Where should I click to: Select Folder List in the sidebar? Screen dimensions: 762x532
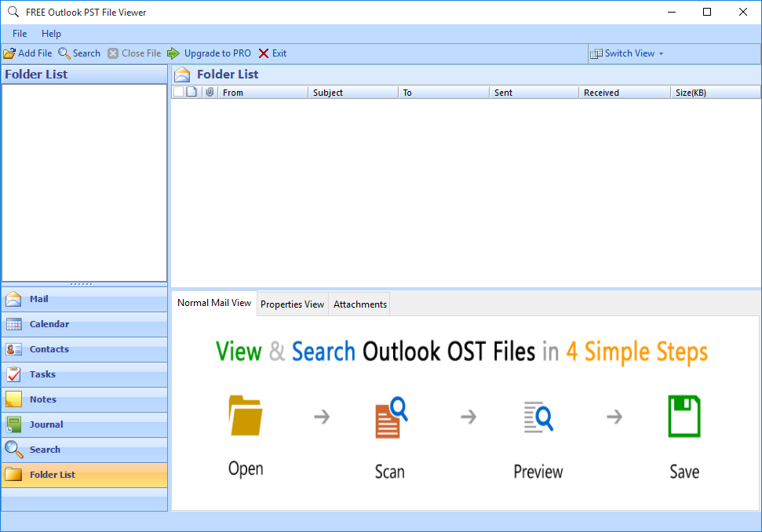click(52, 475)
